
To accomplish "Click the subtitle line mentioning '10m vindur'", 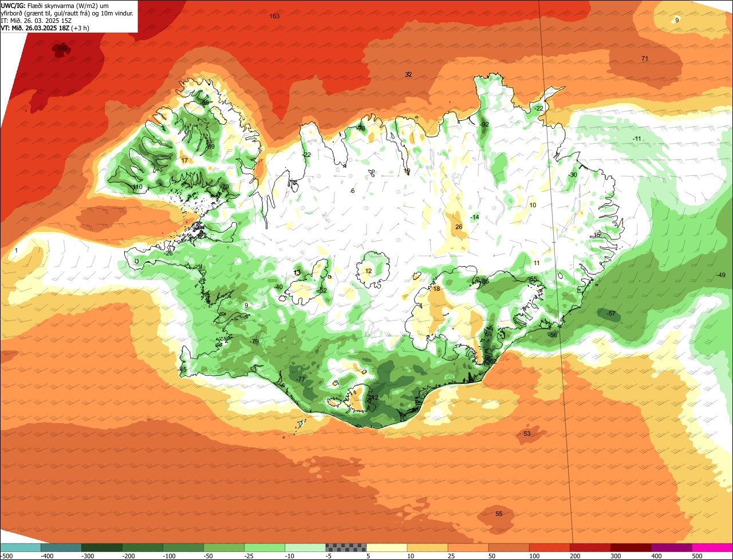I will [68, 13].
